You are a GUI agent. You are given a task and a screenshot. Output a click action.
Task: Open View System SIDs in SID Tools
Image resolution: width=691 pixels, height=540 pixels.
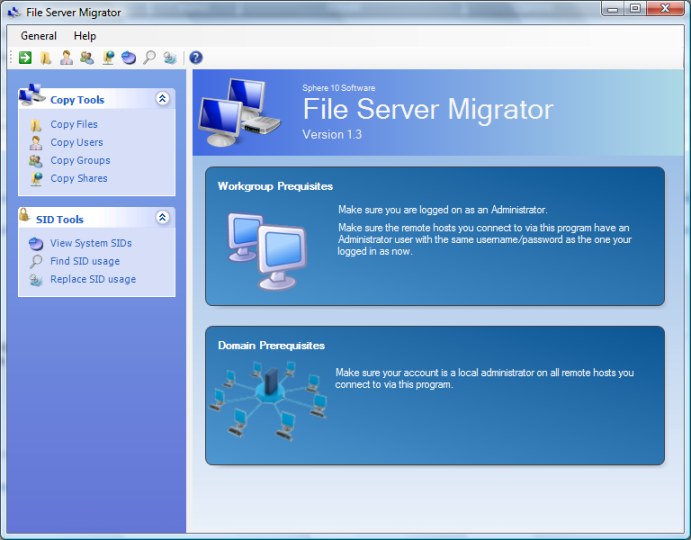[x=90, y=243]
